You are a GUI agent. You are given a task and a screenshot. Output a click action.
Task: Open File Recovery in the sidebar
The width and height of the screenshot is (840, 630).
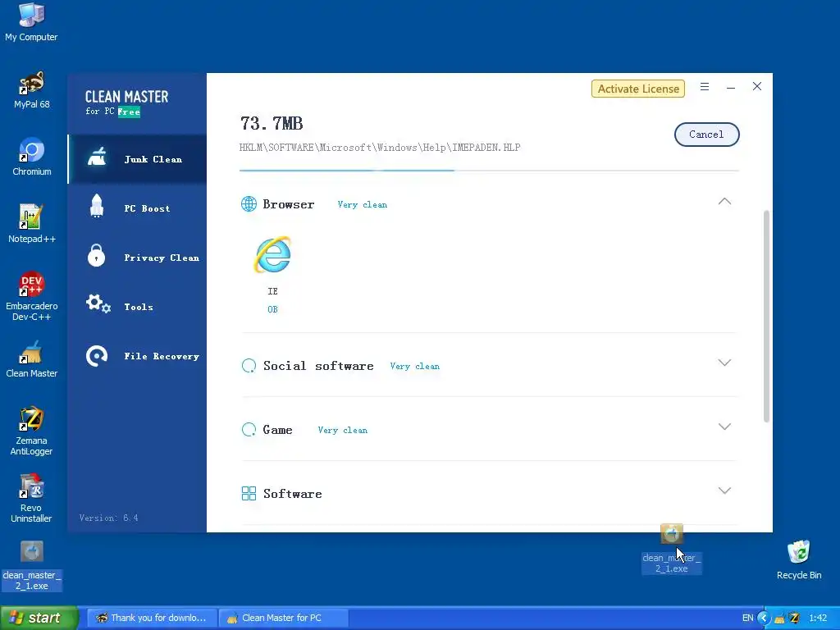137,356
